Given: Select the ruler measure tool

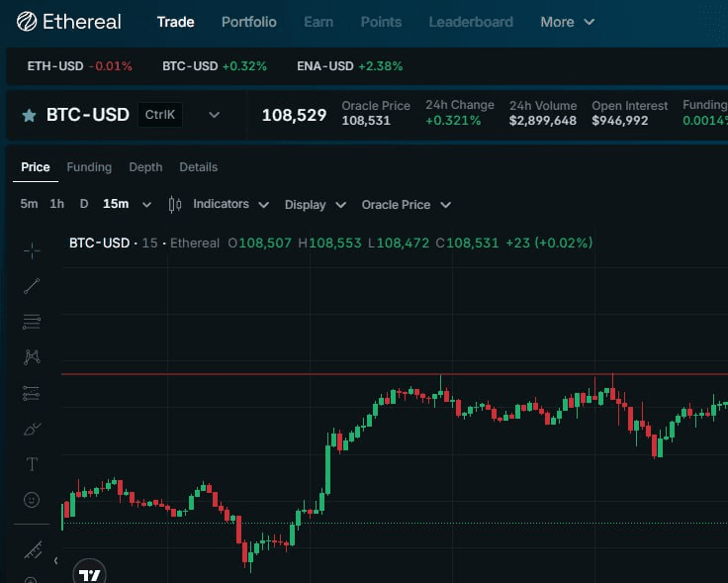Looking at the screenshot, I should (x=32, y=549).
